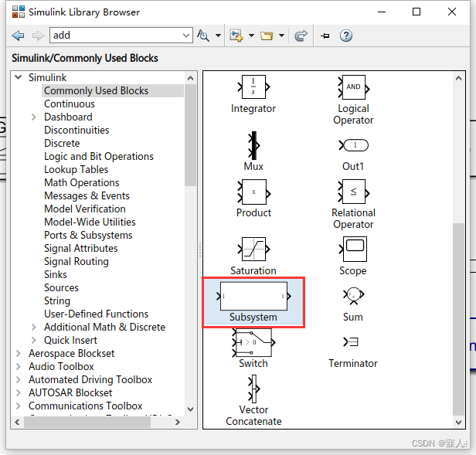Click tree horizontal scroll-right arrow

[178, 422]
